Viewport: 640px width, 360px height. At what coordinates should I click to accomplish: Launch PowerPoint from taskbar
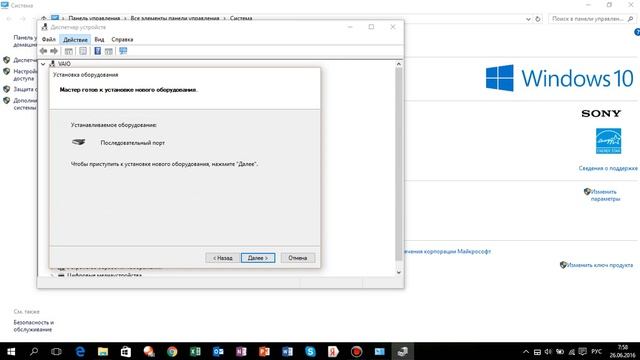[x=264, y=351]
